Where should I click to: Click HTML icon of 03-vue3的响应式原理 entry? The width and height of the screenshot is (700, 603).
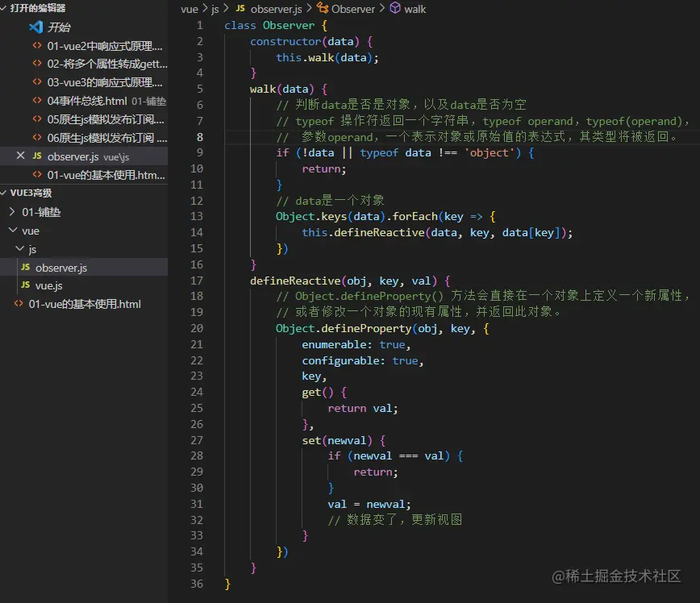[37, 82]
